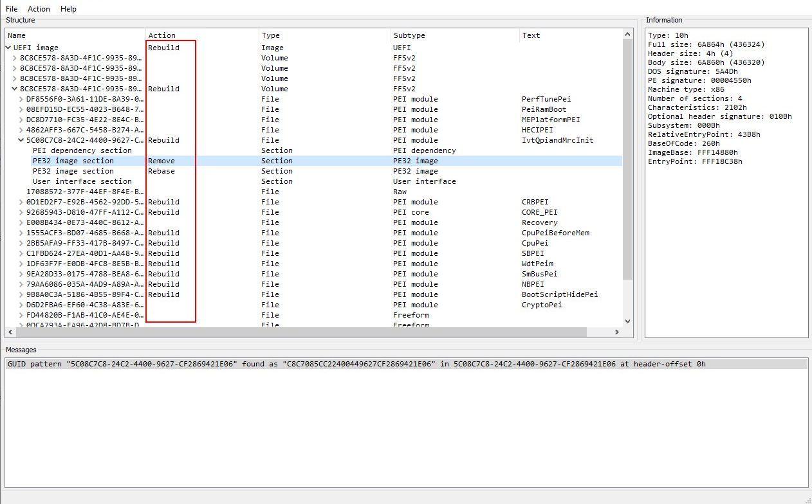The height and width of the screenshot is (504, 812).
Task: Click 'BaseOfCode: 260h' in Information
Action: coord(683,143)
